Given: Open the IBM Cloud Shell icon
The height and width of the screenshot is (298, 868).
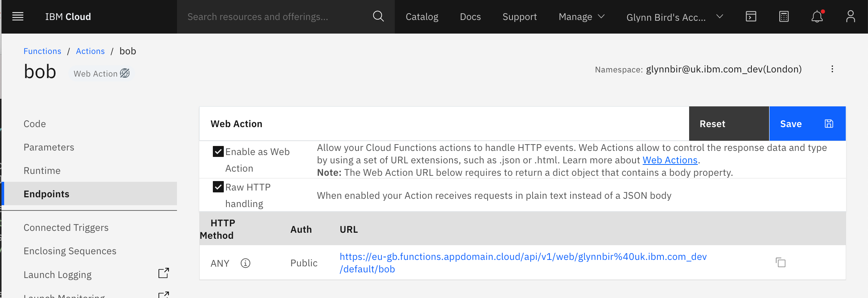Looking at the screenshot, I should click(x=751, y=17).
